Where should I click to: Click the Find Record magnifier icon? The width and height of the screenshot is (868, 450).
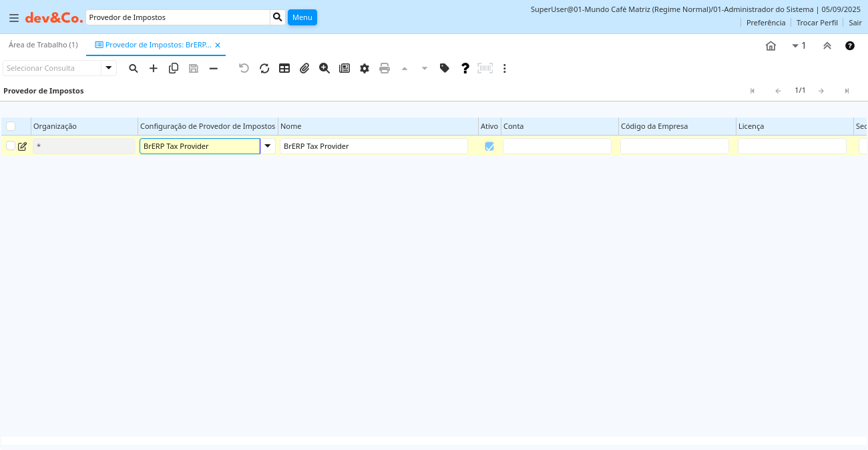[134, 68]
